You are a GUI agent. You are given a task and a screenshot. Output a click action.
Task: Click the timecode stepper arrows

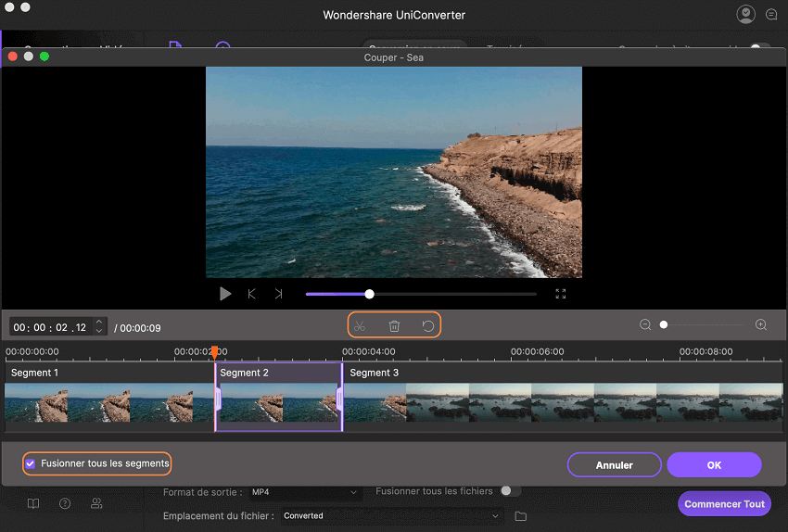(100, 326)
